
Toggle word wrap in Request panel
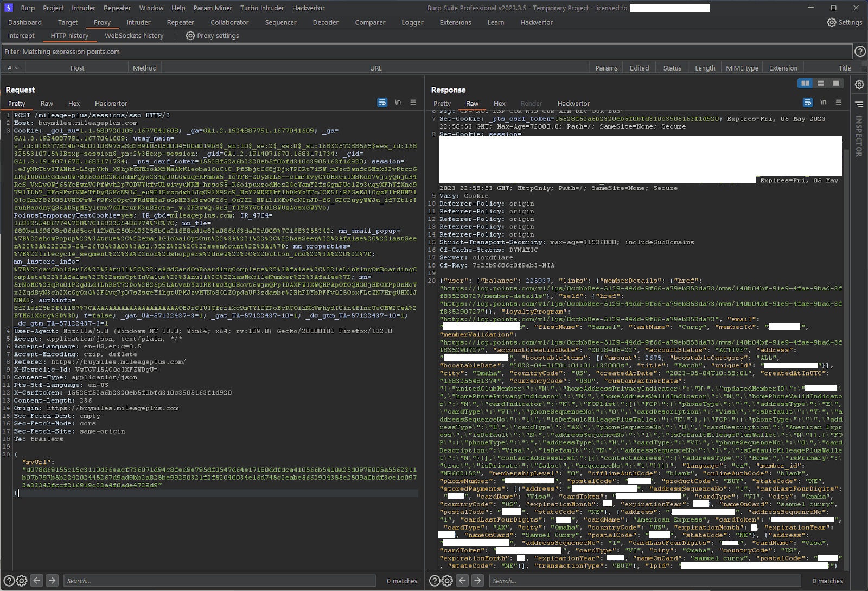pyautogui.click(x=382, y=103)
